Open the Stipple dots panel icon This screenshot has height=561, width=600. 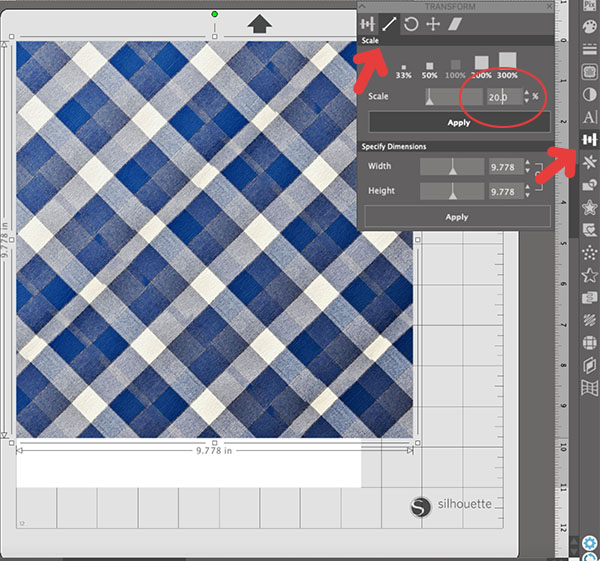589,253
